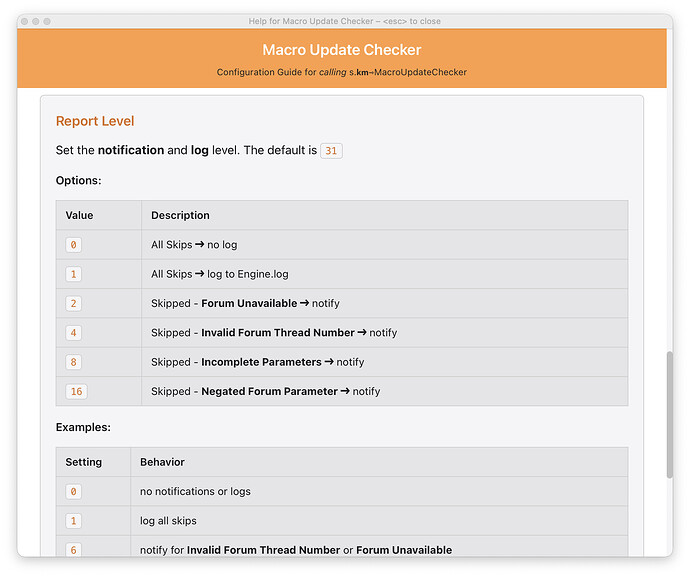Click the Behavior column header
The height and width of the screenshot is (576, 690).
[x=162, y=462]
